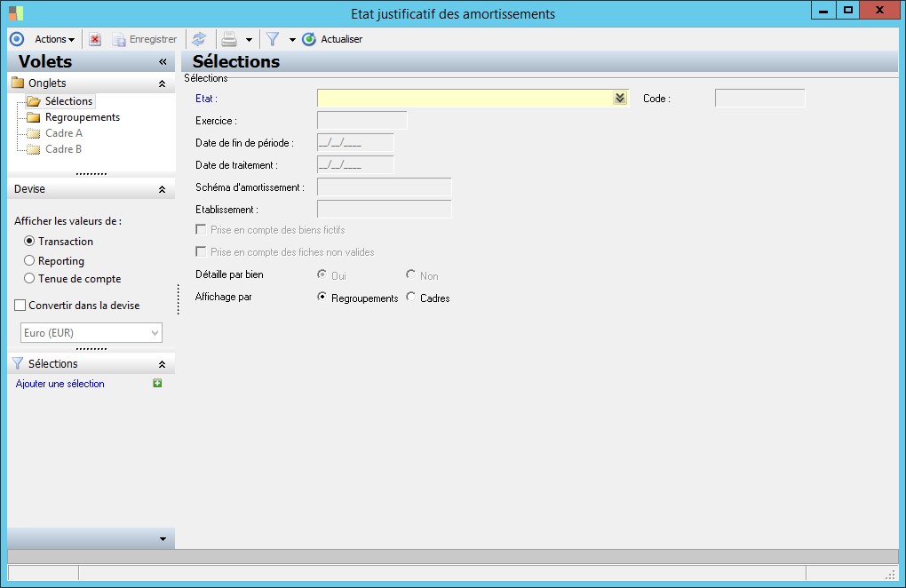Select the Sélections tree item

tap(68, 101)
